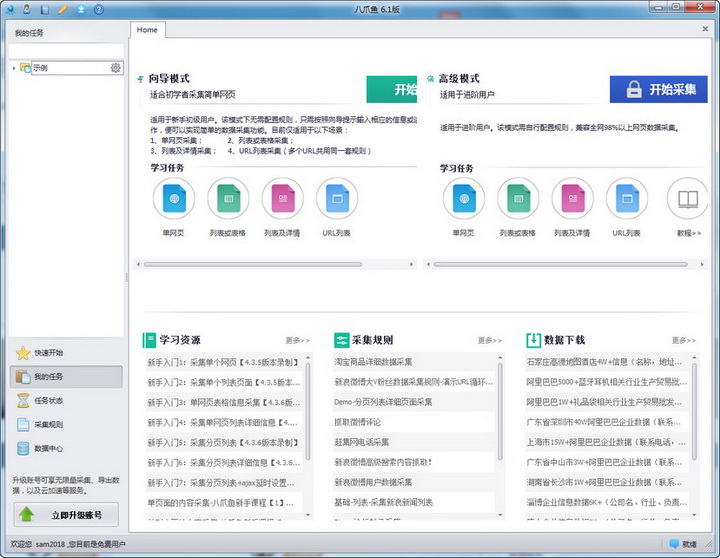Open 采集规则 in the sidebar
This screenshot has width=720, height=558.
click(66, 424)
